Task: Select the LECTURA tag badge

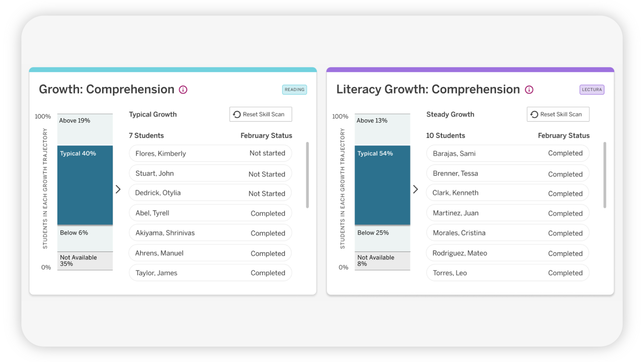Action: click(592, 90)
